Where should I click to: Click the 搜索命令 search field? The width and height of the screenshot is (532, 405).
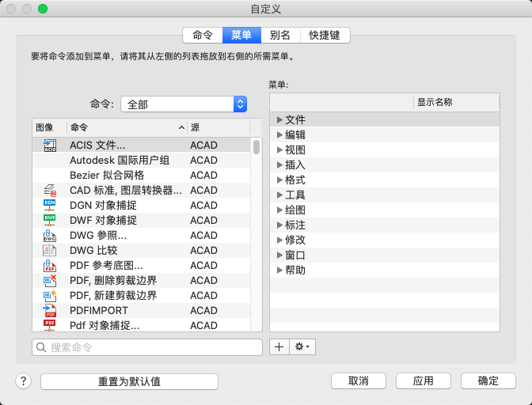click(147, 347)
